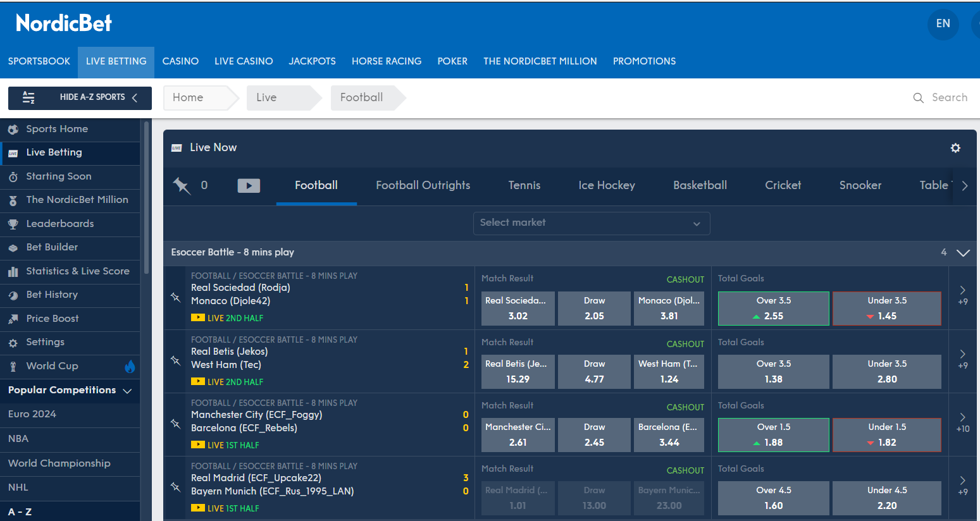Open NBA competition link
Screen dimensions: 980x521
pyautogui.click(x=18, y=439)
